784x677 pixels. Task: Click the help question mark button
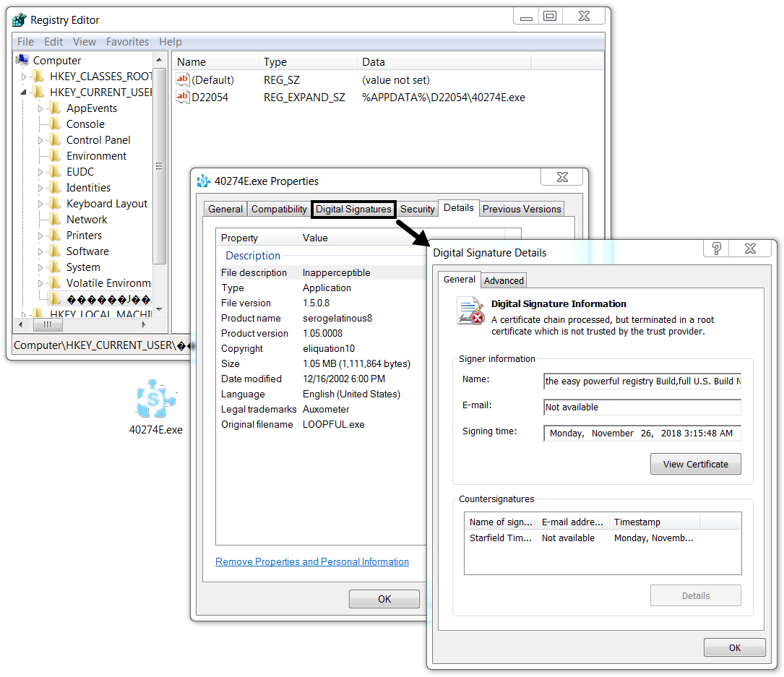(717, 249)
